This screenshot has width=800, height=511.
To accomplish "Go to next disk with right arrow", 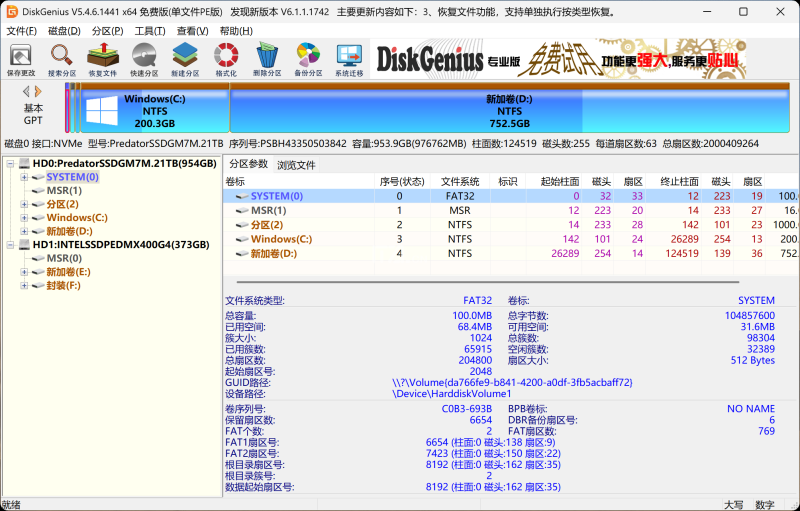I will 38,92.
